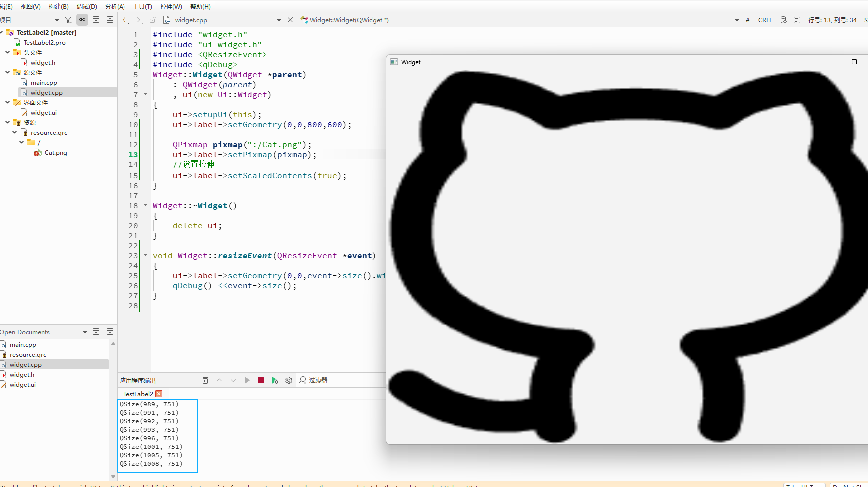Change the CRLF line ending setting
This screenshot has height=487, width=868.
point(765,20)
